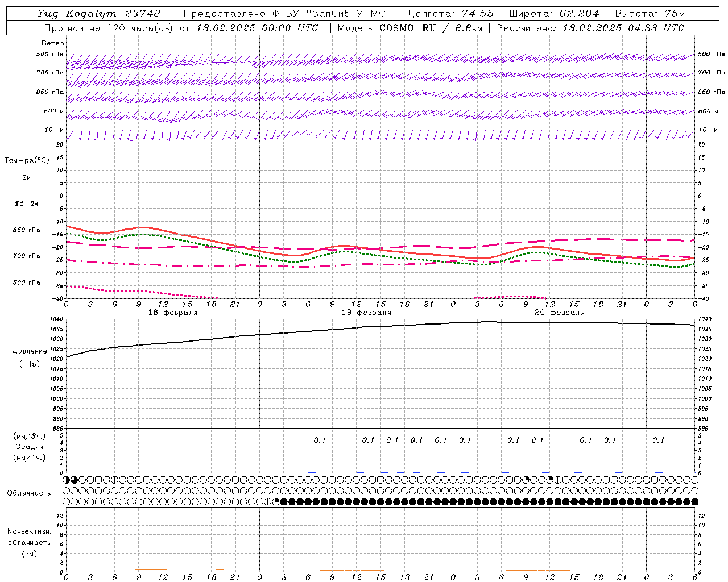The image size is (728, 582).
Task: Click the Давление pressure chart label
Action: point(30,351)
